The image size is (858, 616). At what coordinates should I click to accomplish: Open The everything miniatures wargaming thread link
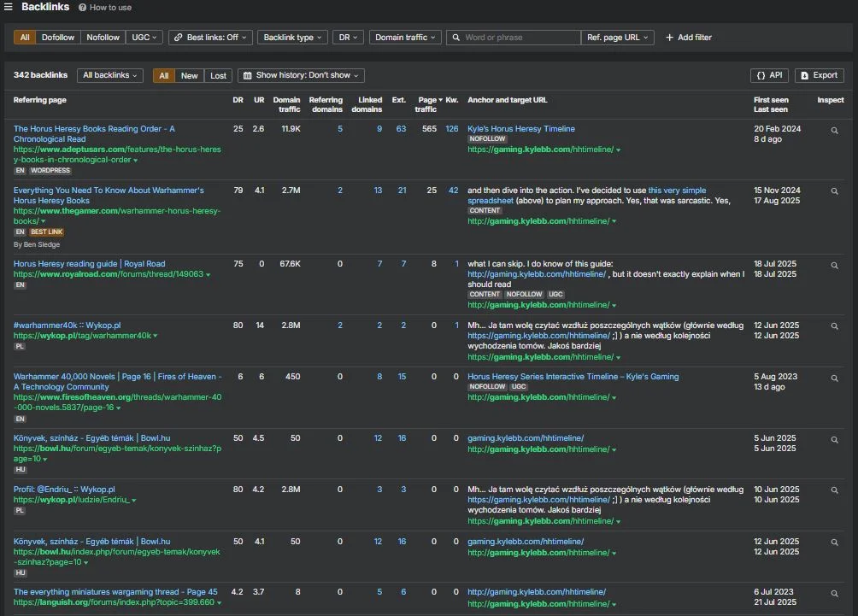(115, 592)
